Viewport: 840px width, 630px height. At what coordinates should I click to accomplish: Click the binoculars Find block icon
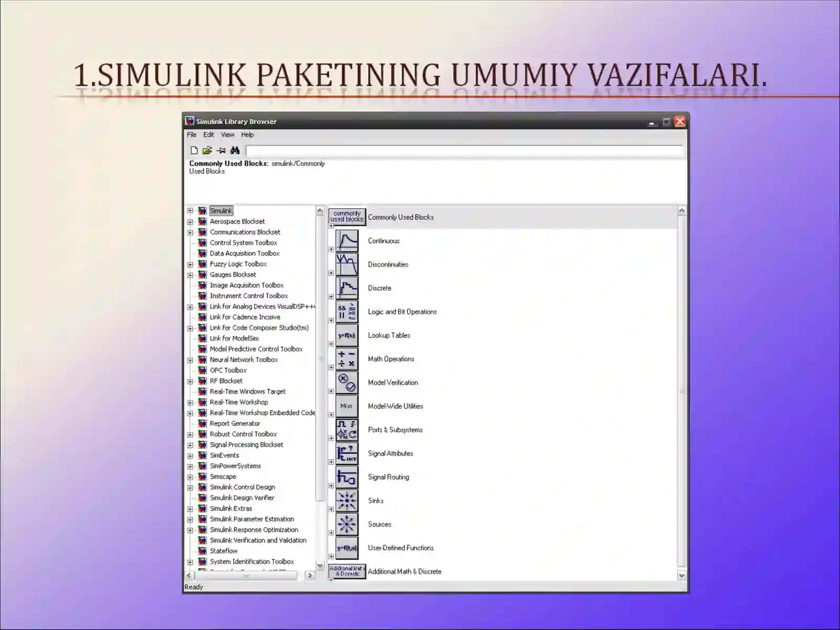235,150
